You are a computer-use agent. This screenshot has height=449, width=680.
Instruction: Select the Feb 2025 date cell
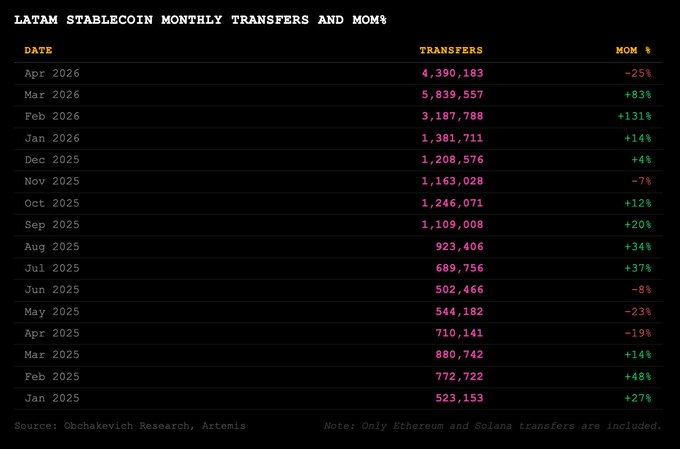point(52,376)
